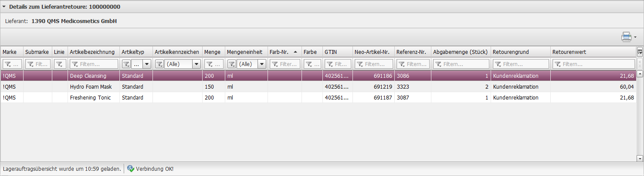Click Kundenreklamation in the Hydro Foam Mask row
This screenshot has height=176, width=644.
pyautogui.click(x=521, y=86)
